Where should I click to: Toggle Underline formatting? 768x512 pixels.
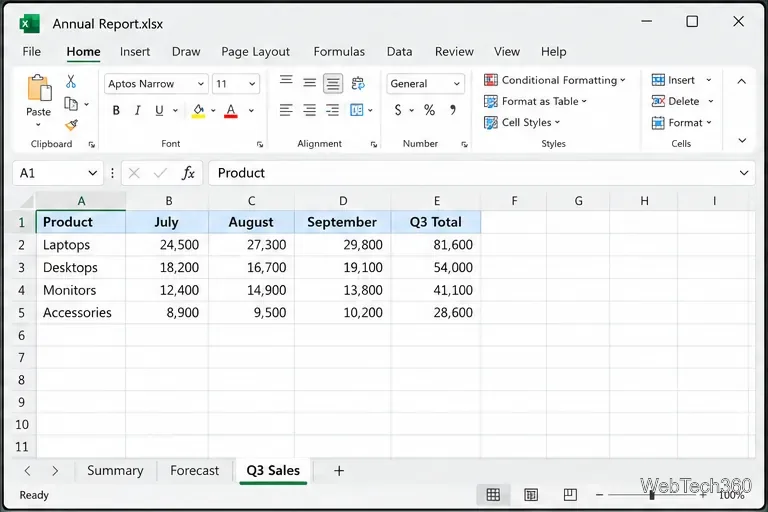pos(159,110)
